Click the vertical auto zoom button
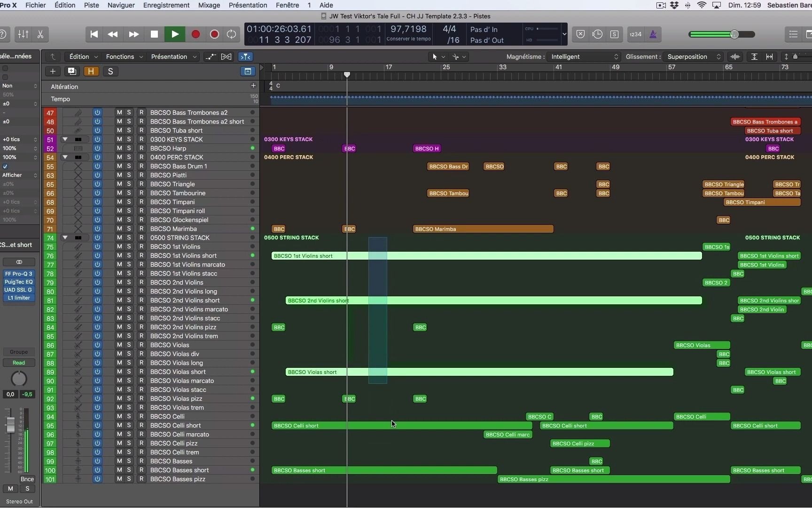812x508 pixels. click(754, 56)
